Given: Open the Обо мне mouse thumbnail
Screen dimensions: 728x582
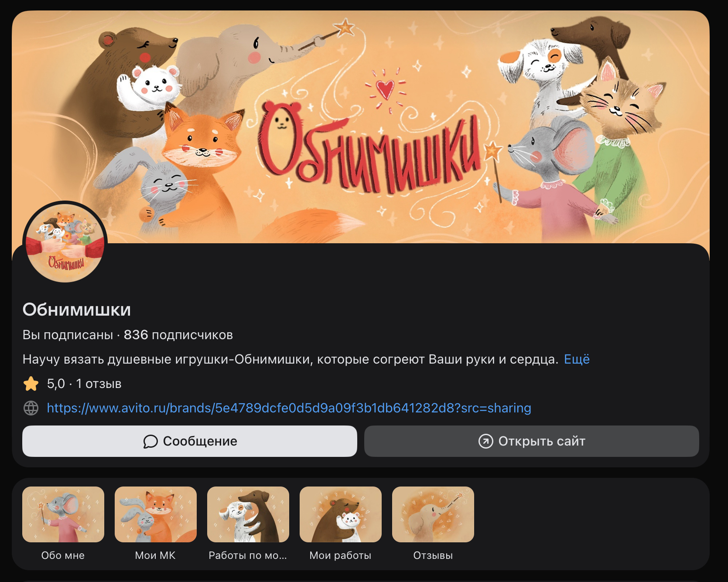Looking at the screenshot, I should (x=63, y=514).
